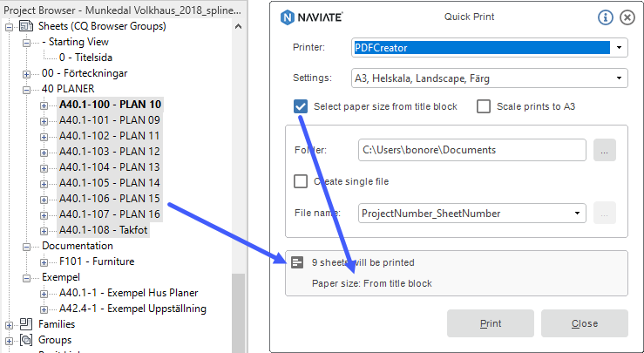Screen dimensions: 644x353
Task: Click the Folder path input field
Action: (x=472, y=150)
